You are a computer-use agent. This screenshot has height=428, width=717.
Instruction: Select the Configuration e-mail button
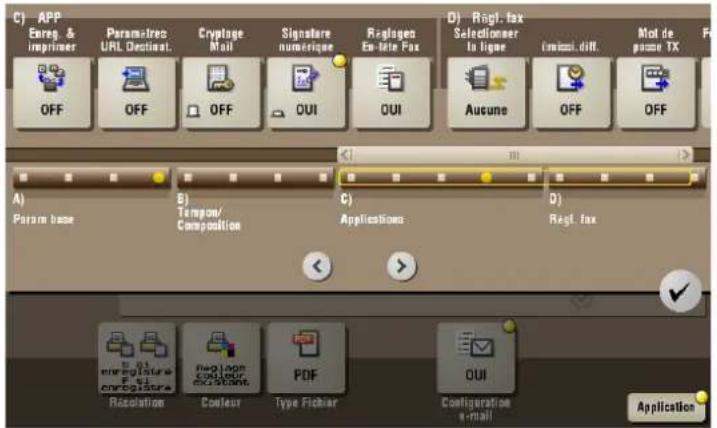pyautogui.click(x=476, y=358)
